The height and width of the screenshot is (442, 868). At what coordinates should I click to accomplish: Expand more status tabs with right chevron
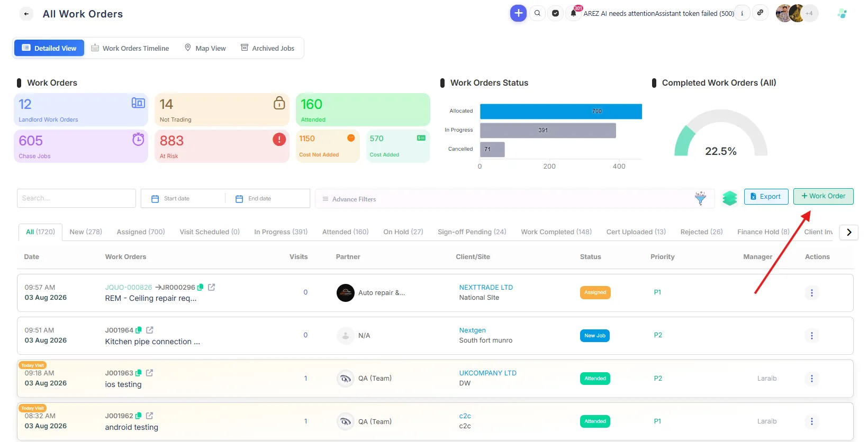[849, 232]
